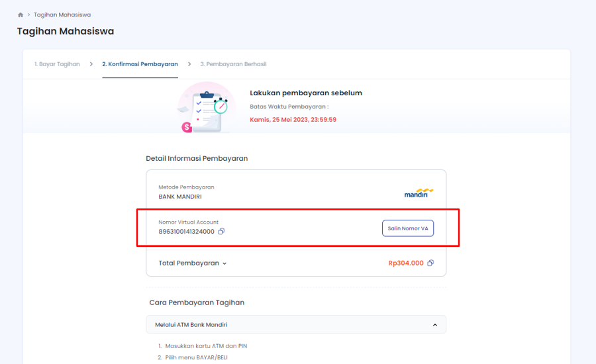The image size is (596, 364).
Task: Click arrow before Pembayaran Berhasil step
Action: coord(189,64)
